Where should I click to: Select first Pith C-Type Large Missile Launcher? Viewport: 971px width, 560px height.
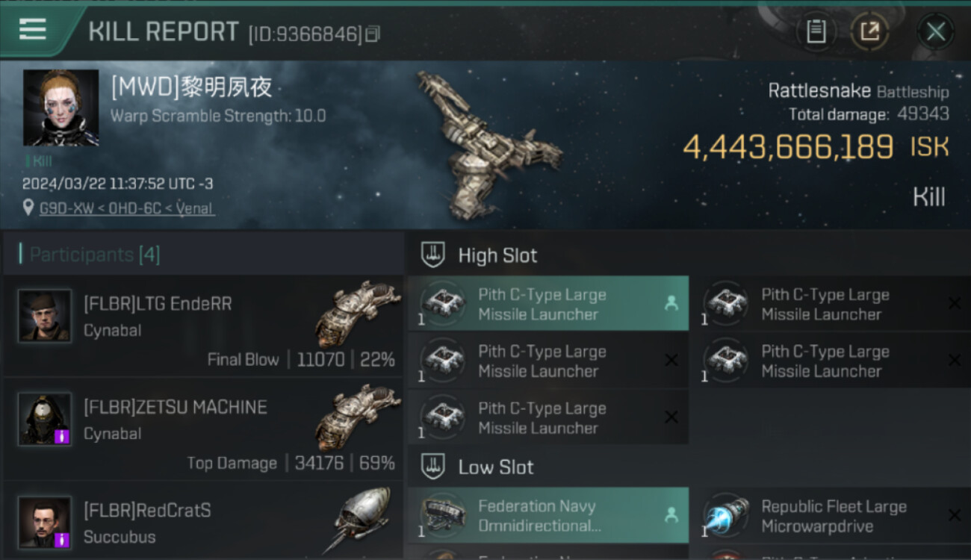point(548,304)
